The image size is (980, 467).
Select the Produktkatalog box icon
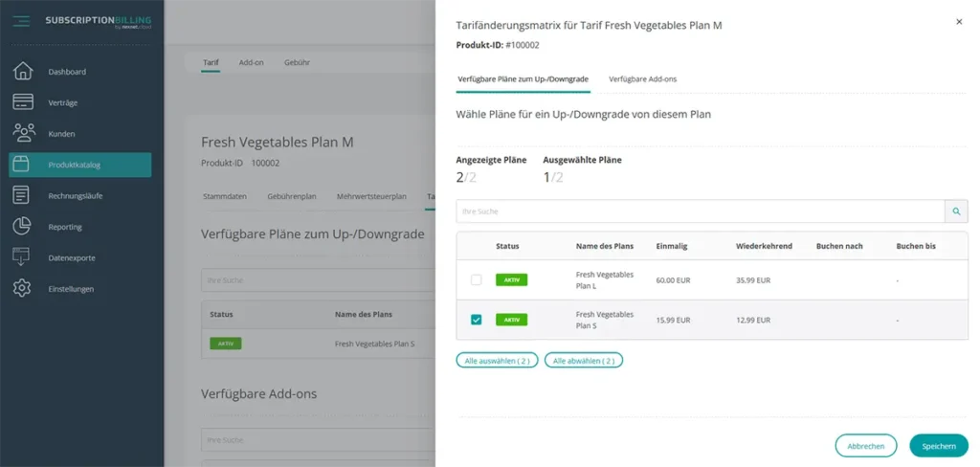pos(22,165)
